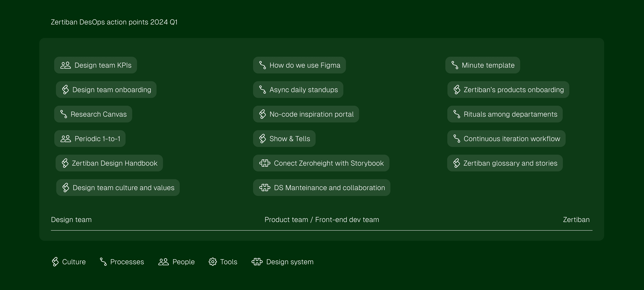
Task: Open Zertiban Design Handbook chip
Action: 109,163
